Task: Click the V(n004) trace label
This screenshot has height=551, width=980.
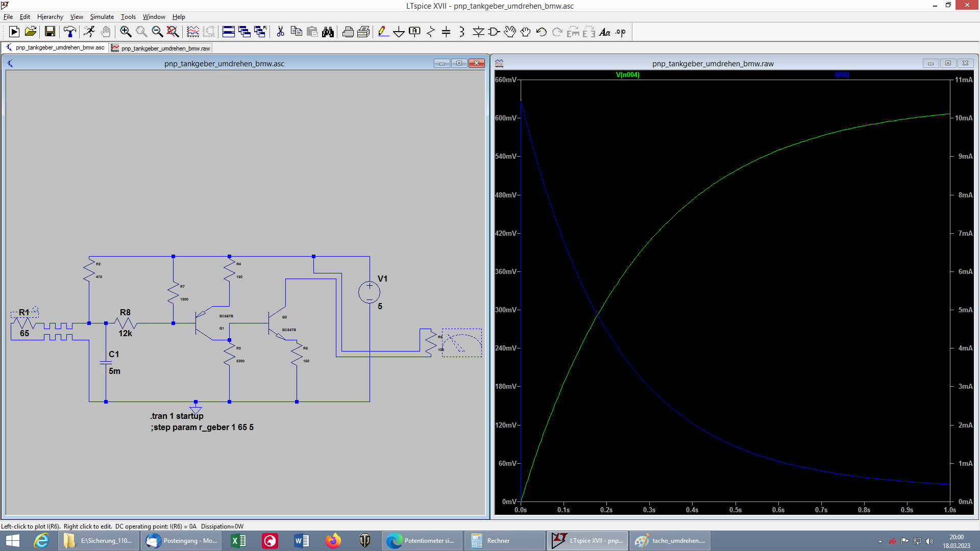Action: tap(627, 74)
